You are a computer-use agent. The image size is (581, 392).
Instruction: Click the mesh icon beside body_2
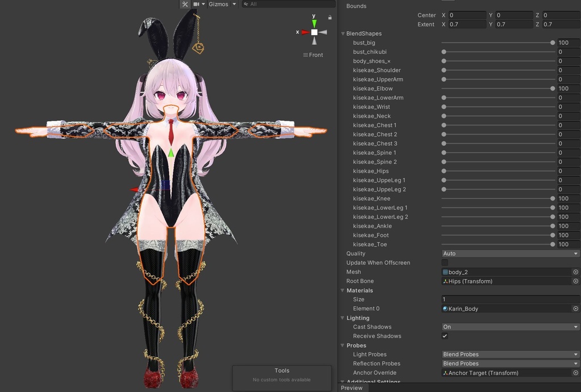pyautogui.click(x=445, y=272)
